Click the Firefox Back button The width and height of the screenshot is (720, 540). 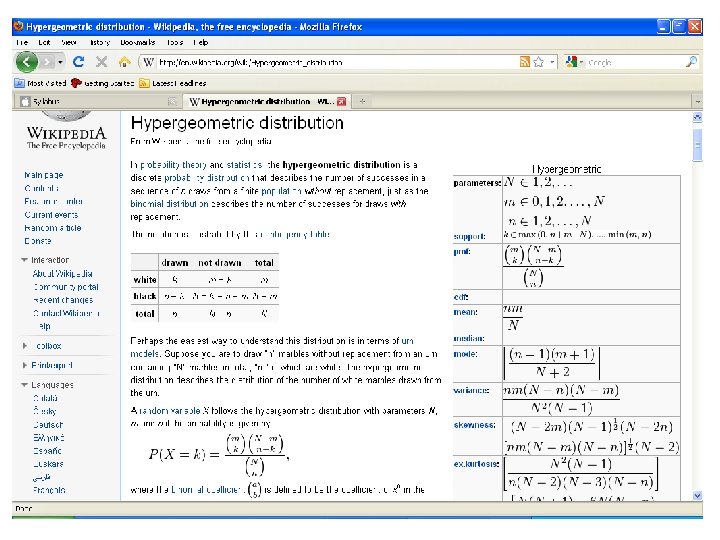pyautogui.click(x=27, y=62)
